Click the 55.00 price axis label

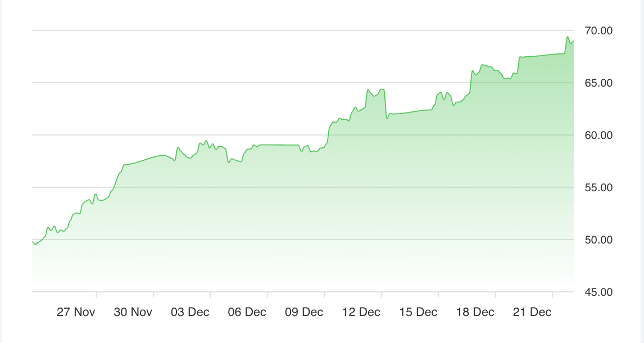tap(598, 188)
